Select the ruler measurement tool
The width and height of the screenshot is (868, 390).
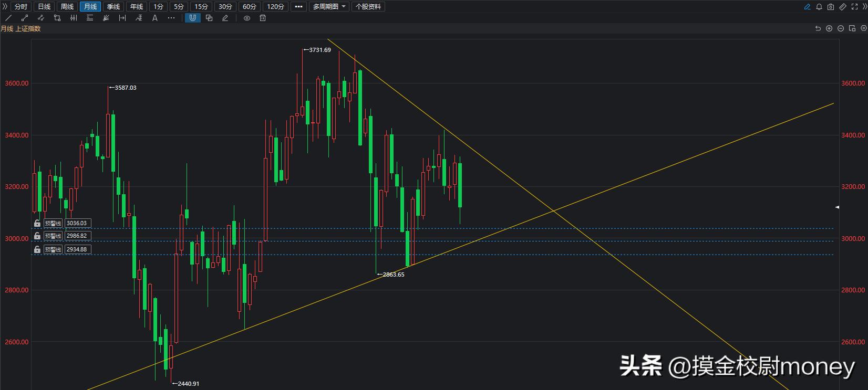click(x=842, y=7)
